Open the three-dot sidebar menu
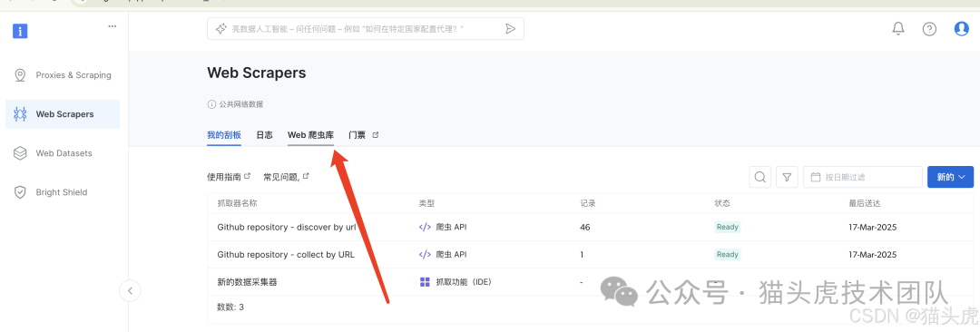Viewport: 980px width, 332px height. click(x=113, y=26)
